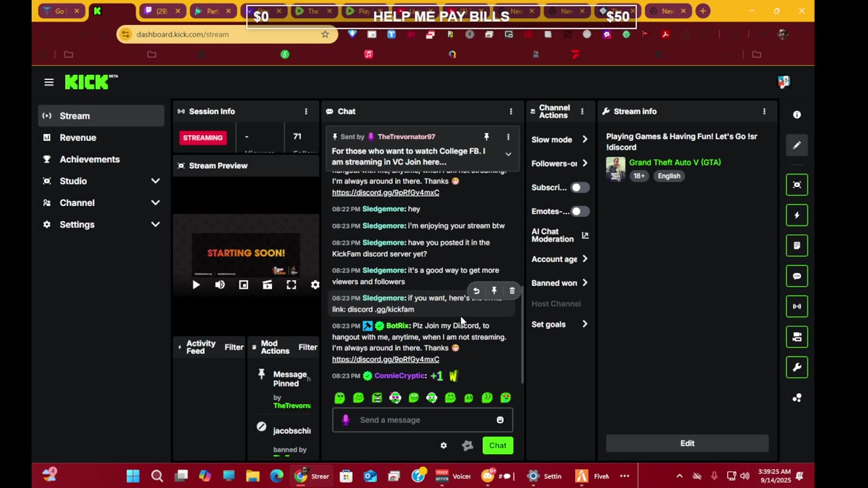Image resolution: width=868 pixels, height=488 pixels.
Task: Click the purple microphone icon in chat input
Action: pyautogui.click(x=346, y=420)
